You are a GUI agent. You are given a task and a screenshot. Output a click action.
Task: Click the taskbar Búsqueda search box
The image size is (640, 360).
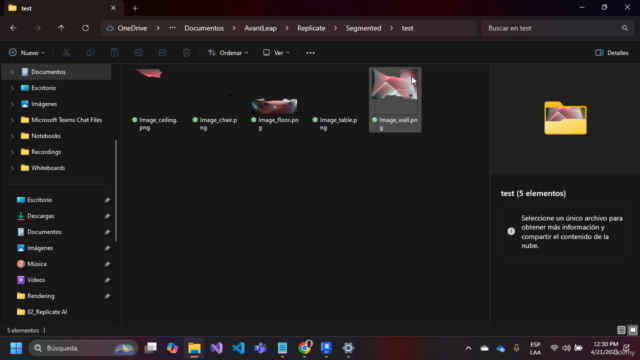[x=84, y=348]
